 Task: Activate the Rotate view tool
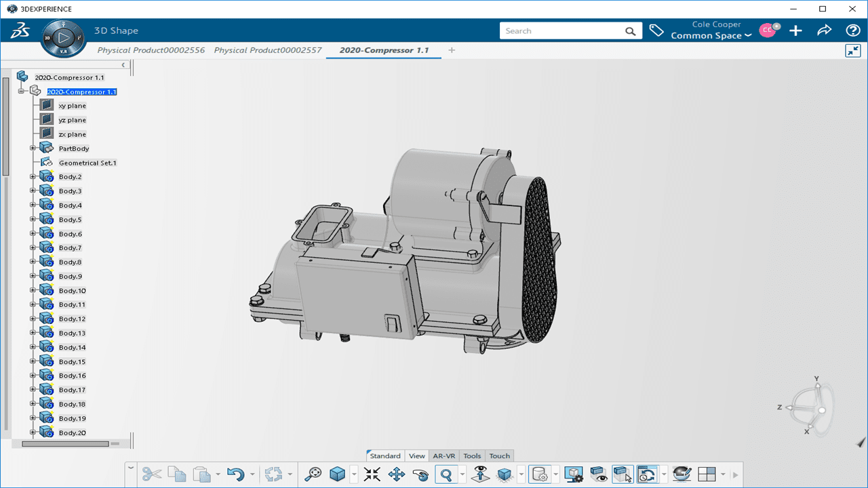(x=420, y=474)
